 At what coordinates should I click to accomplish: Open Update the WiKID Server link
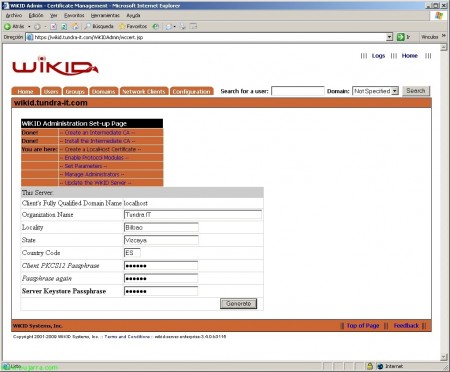tap(95, 183)
